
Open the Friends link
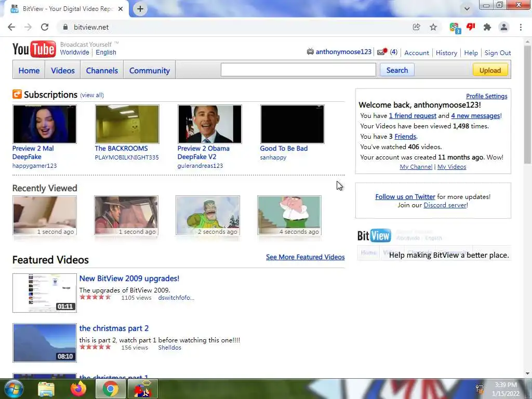click(405, 137)
